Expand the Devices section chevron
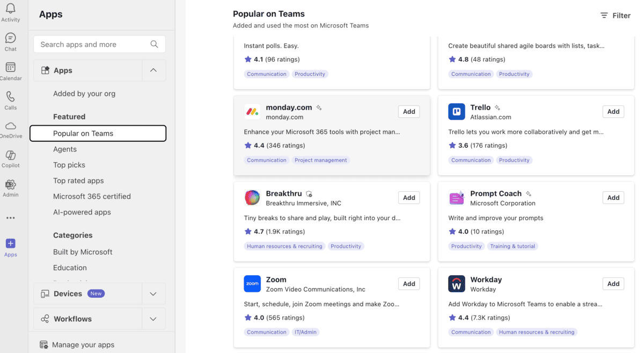Viewport: 644px width, 353px height. coord(153,293)
